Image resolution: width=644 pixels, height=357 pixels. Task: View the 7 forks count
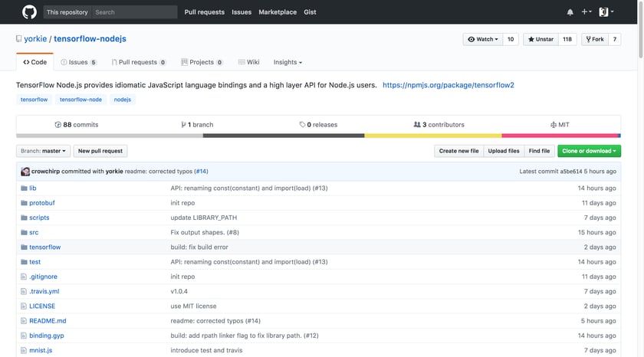pos(615,39)
